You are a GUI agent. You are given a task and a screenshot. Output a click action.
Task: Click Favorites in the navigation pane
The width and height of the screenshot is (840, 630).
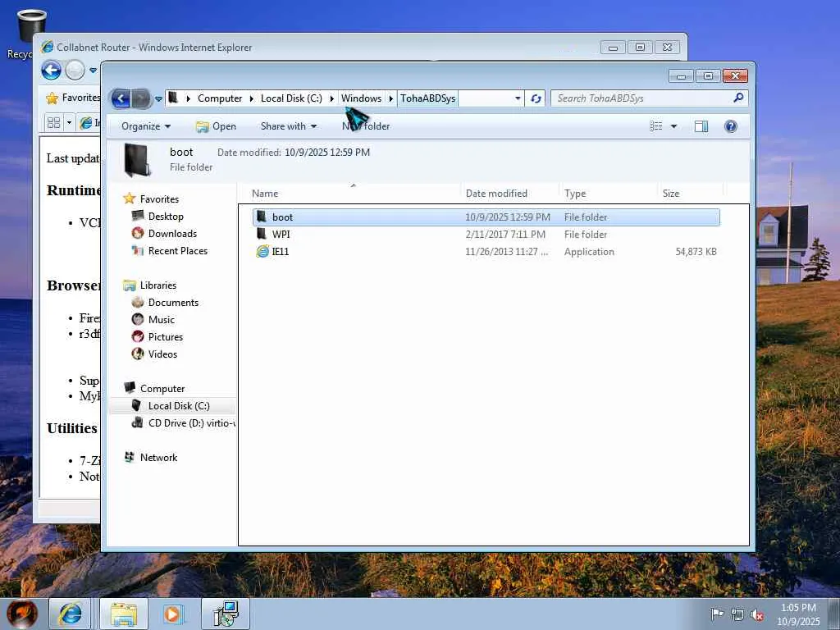click(159, 199)
